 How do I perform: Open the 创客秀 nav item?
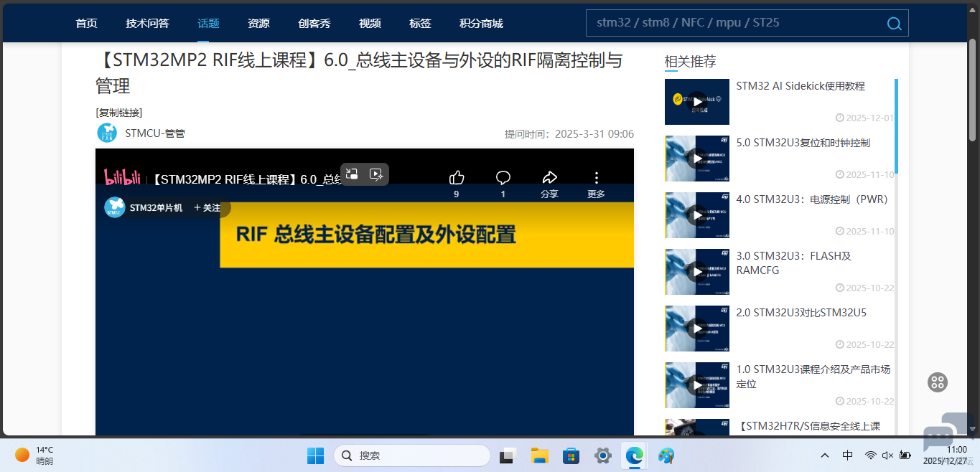314,24
